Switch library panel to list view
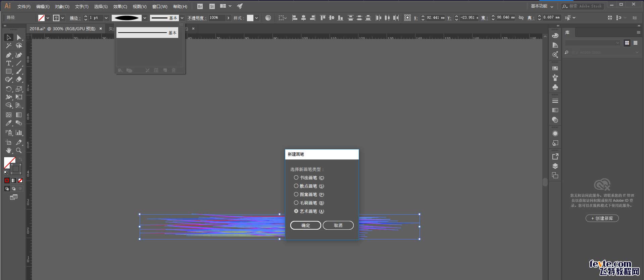Screen dimensions: 644x280 636,43
